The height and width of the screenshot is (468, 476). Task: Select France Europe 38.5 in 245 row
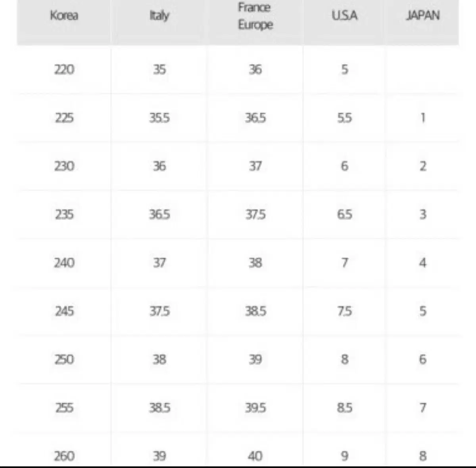(x=255, y=311)
